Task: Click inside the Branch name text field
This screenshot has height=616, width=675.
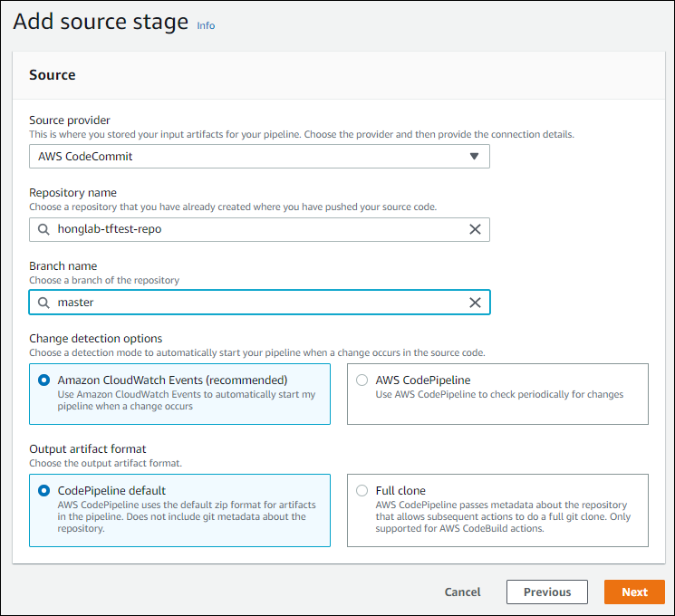Action: [x=254, y=302]
